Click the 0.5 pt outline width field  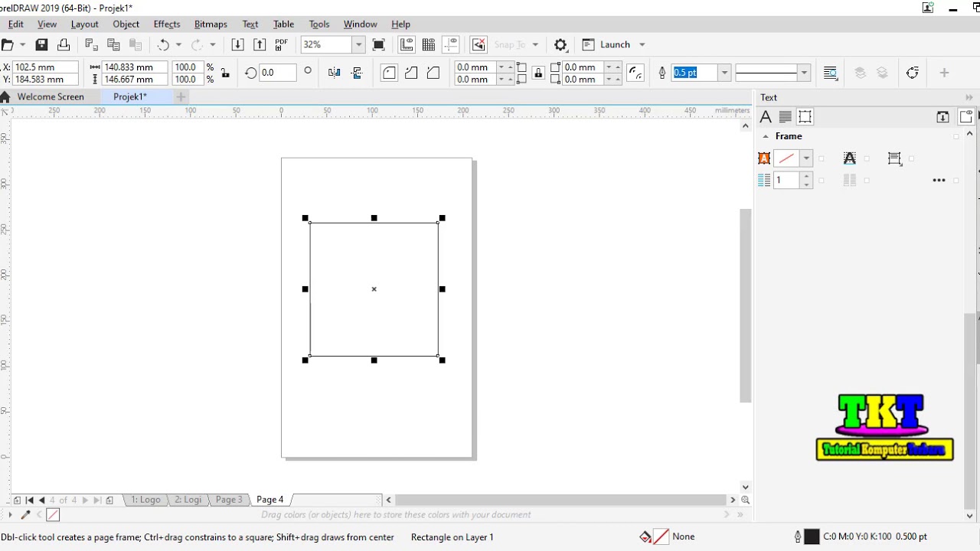click(x=695, y=73)
